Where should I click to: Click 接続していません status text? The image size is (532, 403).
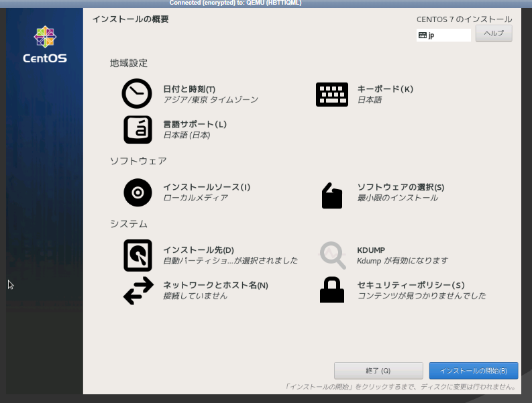(195, 296)
